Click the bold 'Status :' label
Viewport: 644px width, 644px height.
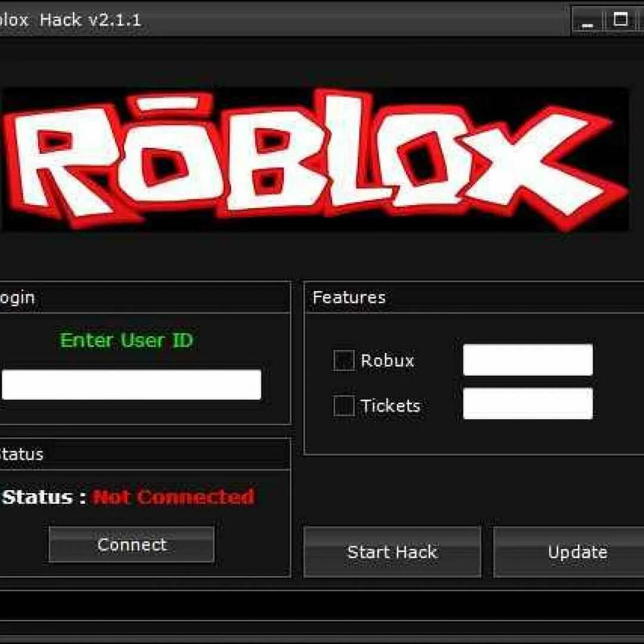pos(44,497)
